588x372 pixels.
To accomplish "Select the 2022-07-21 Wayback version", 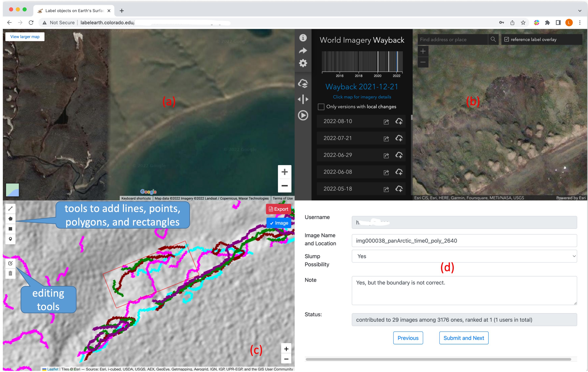I will [x=338, y=138].
